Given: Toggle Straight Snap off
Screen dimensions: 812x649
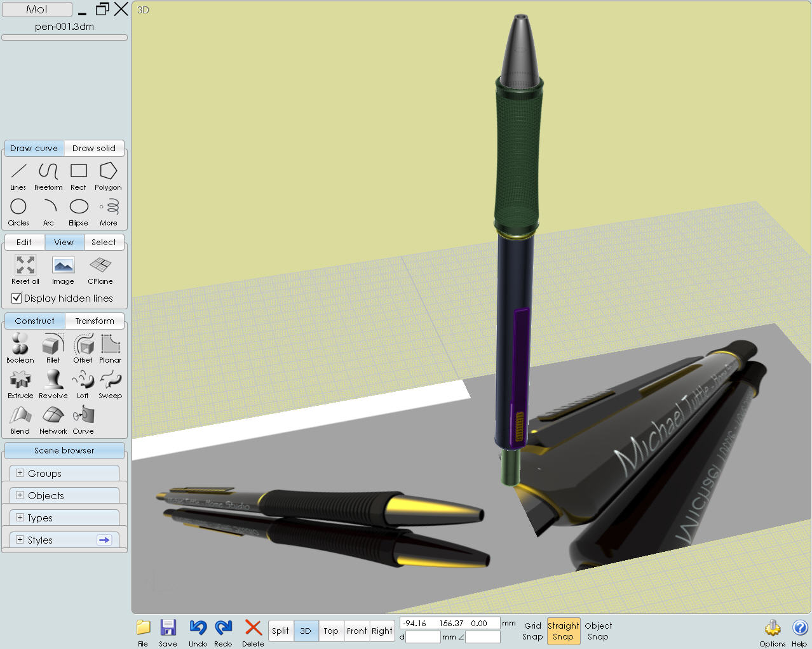Looking at the screenshot, I should click(x=563, y=631).
